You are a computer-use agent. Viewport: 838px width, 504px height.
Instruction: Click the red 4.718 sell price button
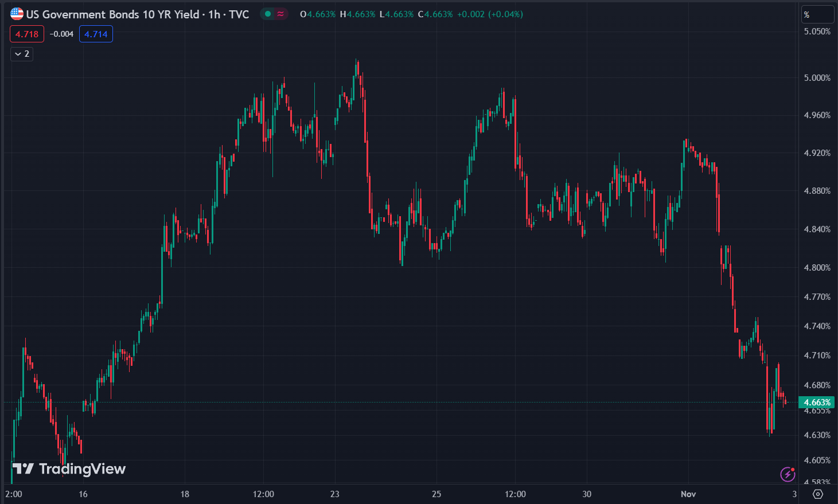click(x=27, y=34)
